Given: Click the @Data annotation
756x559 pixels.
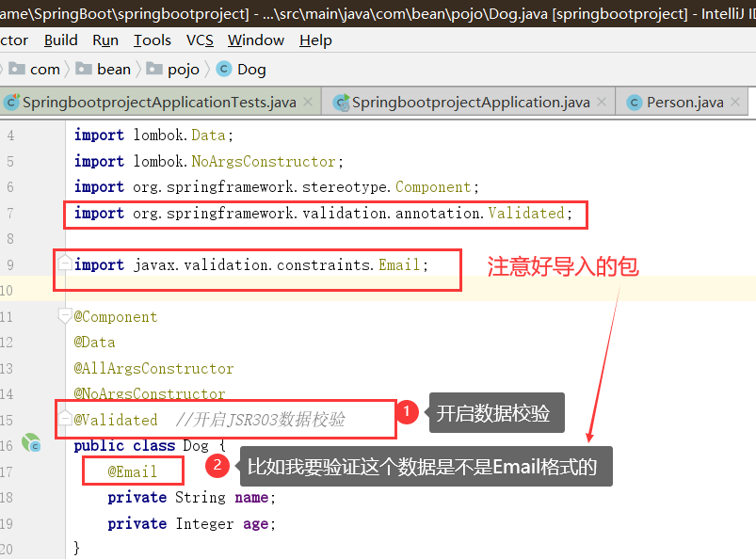Looking at the screenshot, I should [94, 343].
